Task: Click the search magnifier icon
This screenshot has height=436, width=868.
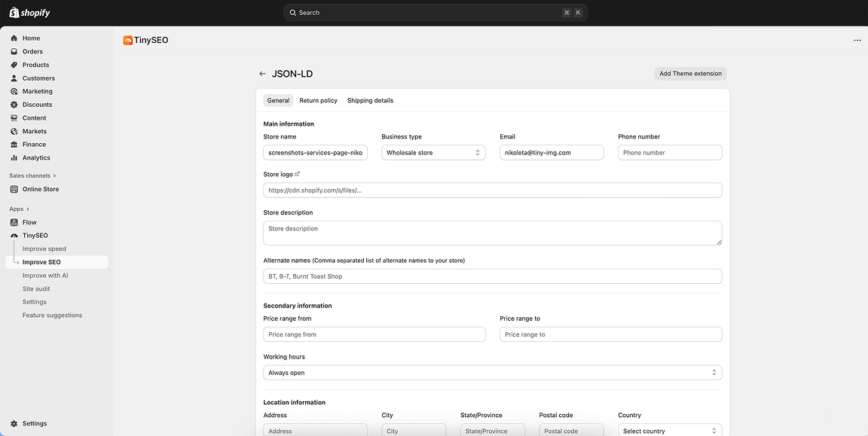Action: (x=293, y=13)
